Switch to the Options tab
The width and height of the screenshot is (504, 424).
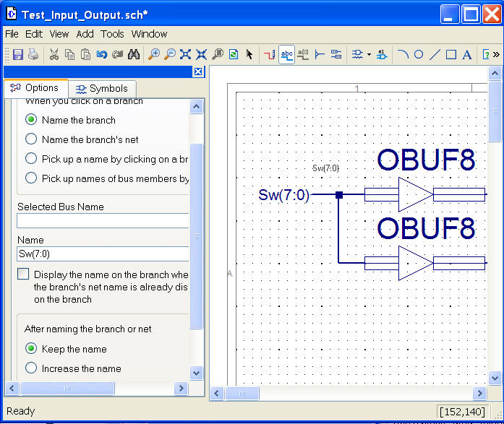[x=36, y=88]
